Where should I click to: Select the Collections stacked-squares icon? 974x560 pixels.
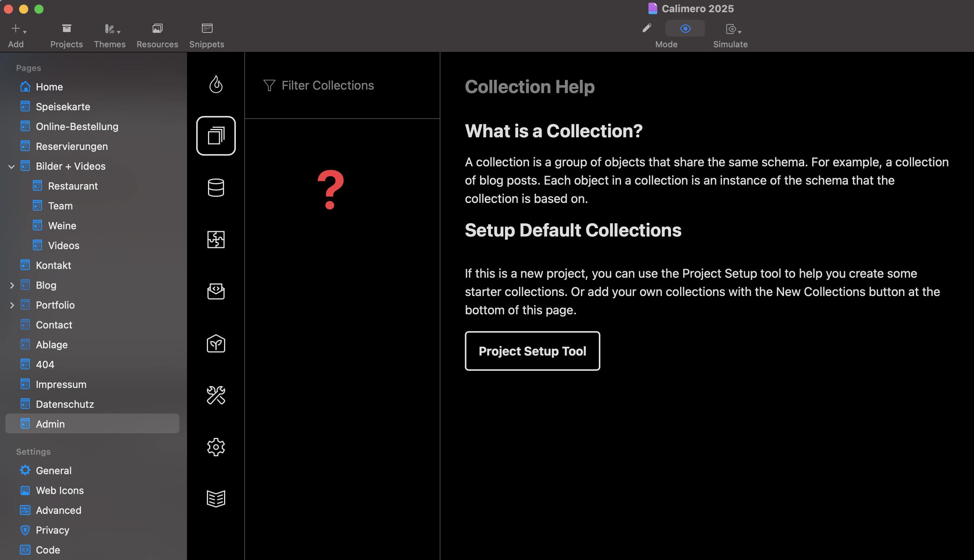pyautogui.click(x=216, y=136)
